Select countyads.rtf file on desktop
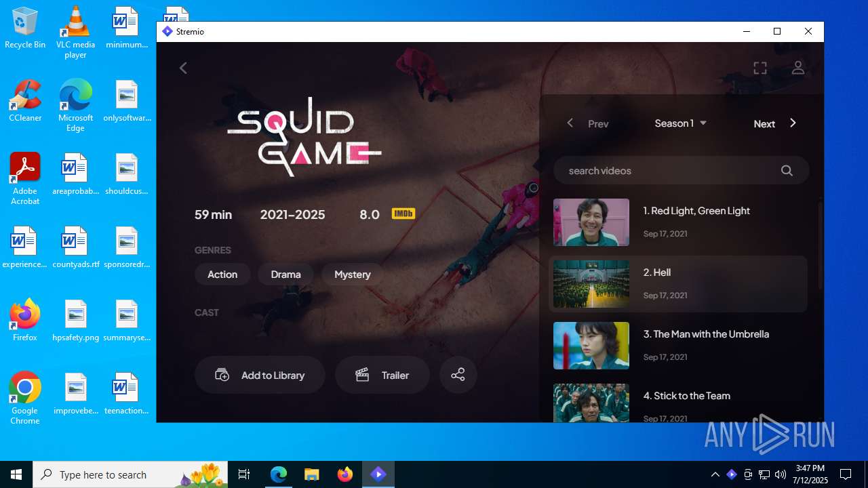868x488 pixels. coord(75,247)
